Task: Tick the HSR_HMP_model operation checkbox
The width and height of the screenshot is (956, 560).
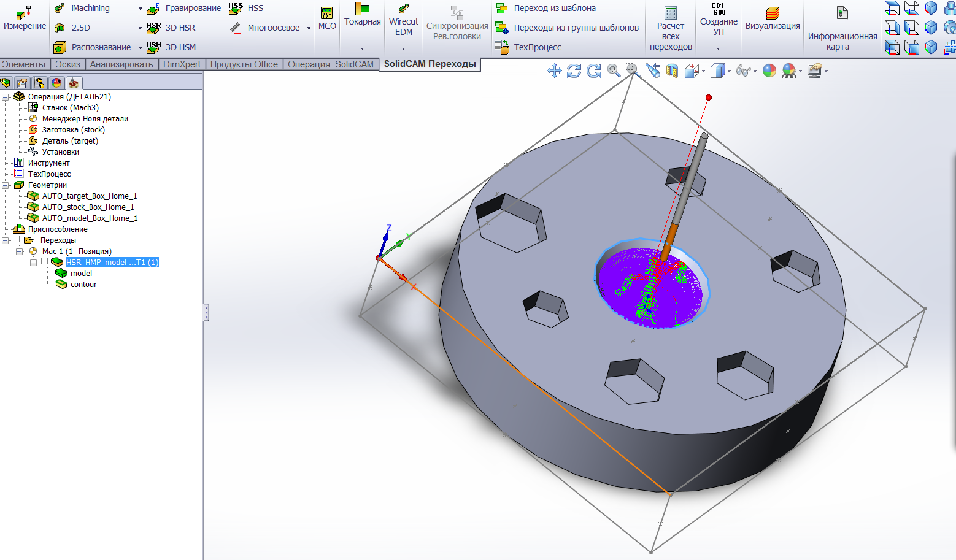Action: click(x=45, y=262)
